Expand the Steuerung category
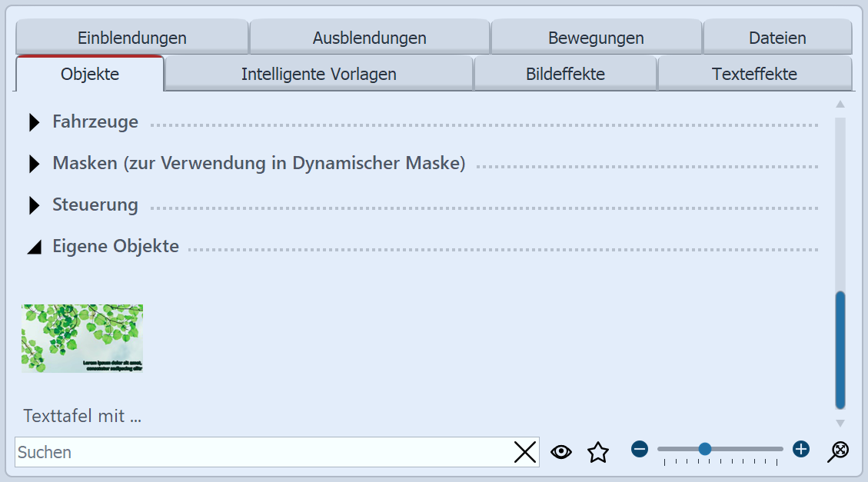 coord(34,205)
